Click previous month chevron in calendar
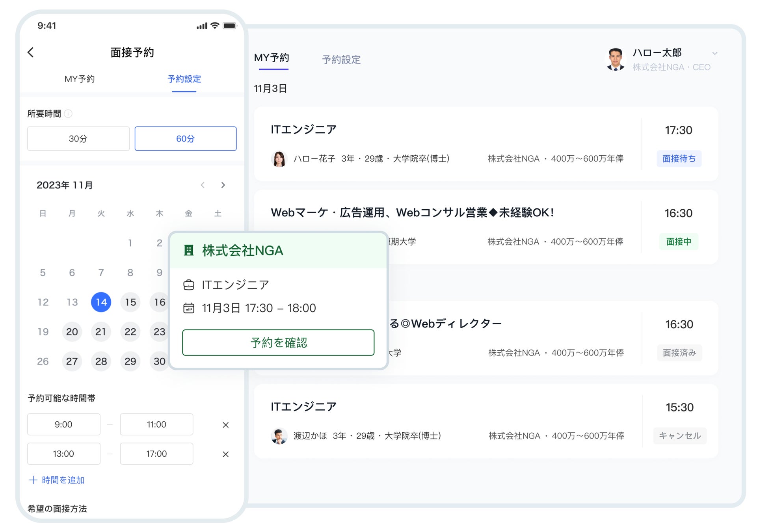This screenshot has height=532, width=759. (x=203, y=185)
